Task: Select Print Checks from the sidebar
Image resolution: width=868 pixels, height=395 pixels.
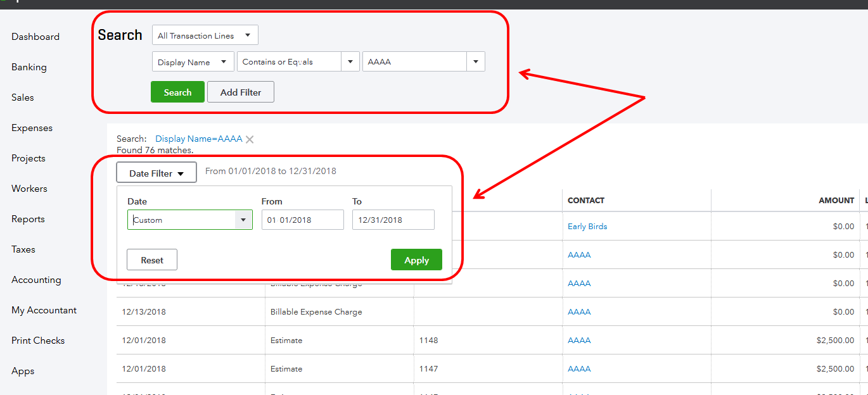Action: pyautogui.click(x=37, y=340)
